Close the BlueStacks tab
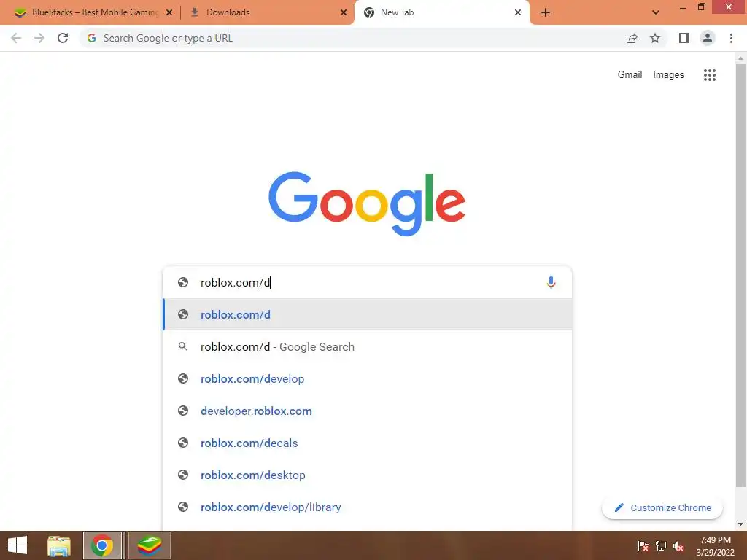The image size is (747, 560). [x=169, y=12]
